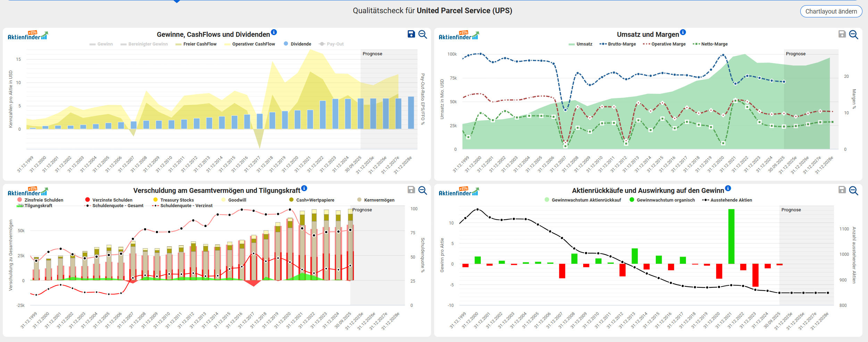This screenshot has width=868, height=342.
Task: Reset zoom on Umsatz und Margen chart
Action: click(853, 34)
